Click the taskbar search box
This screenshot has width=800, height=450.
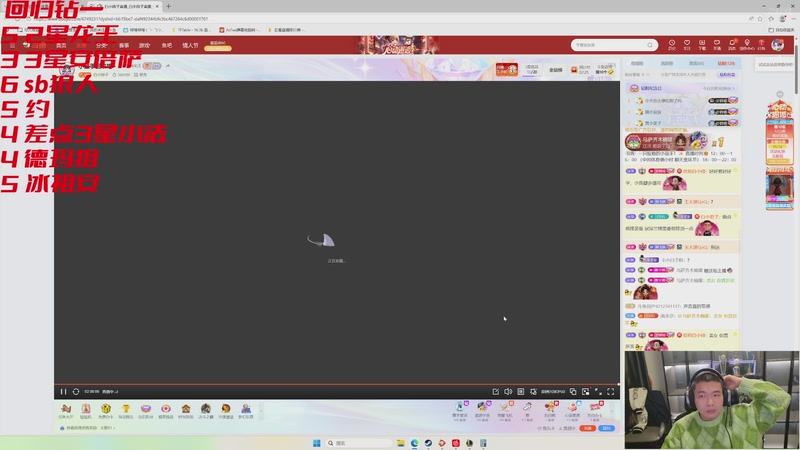tap(359, 443)
